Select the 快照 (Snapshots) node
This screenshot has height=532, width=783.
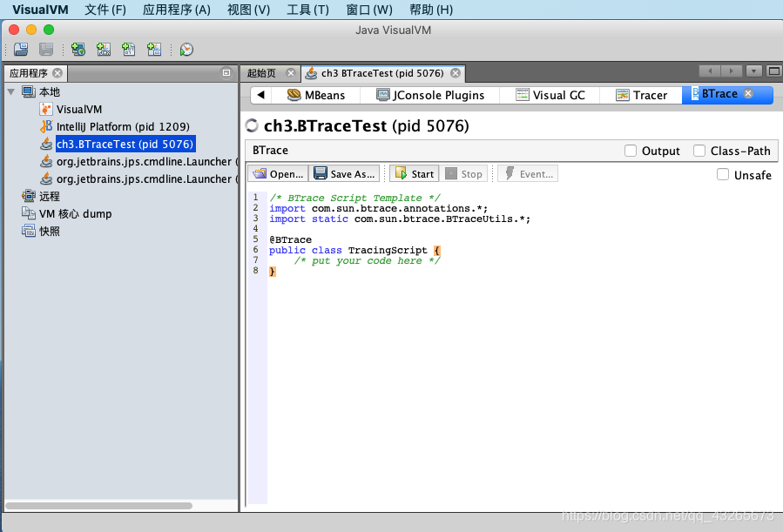click(50, 232)
